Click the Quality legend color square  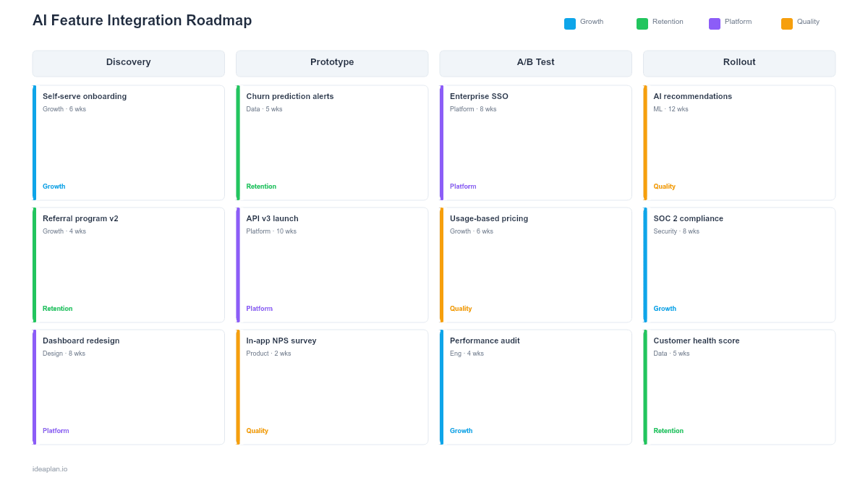(x=786, y=22)
